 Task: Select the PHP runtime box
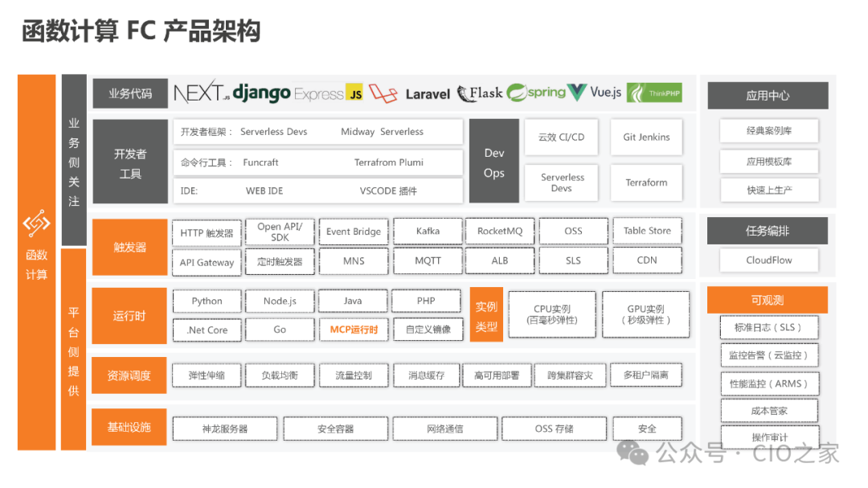pyautogui.click(x=426, y=301)
